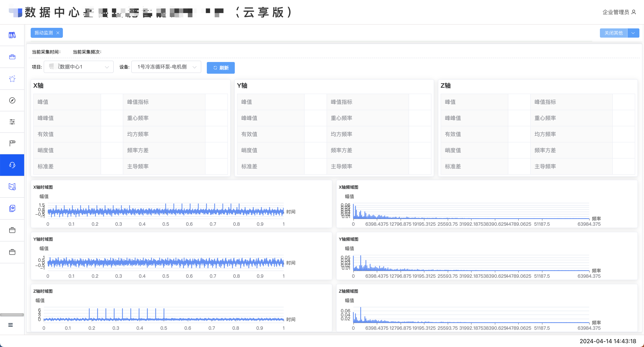Screen dimensions: 644x347
Task: Click 标准差 in the X轴 table
Action: (45, 166)
